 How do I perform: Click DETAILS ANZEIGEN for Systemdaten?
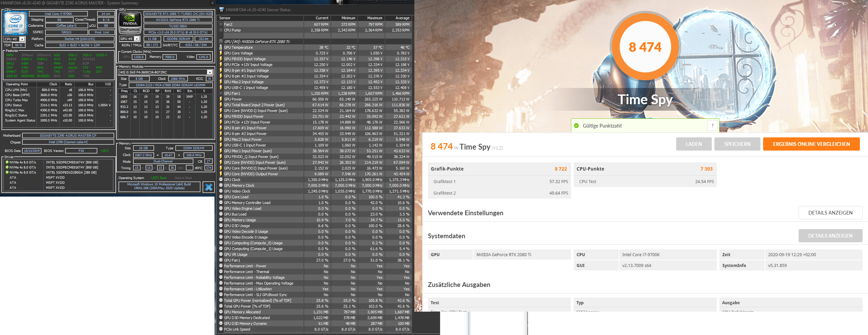830,236
